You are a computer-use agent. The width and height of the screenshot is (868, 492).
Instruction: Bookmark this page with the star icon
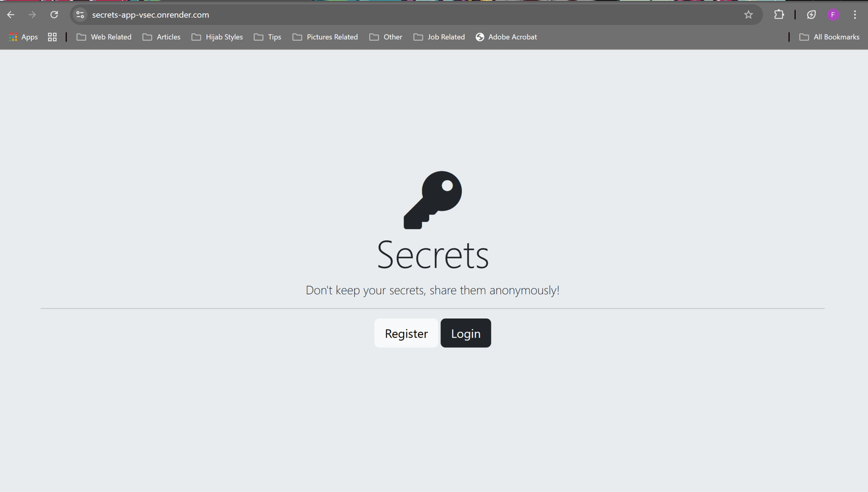[x=749, y=15]
